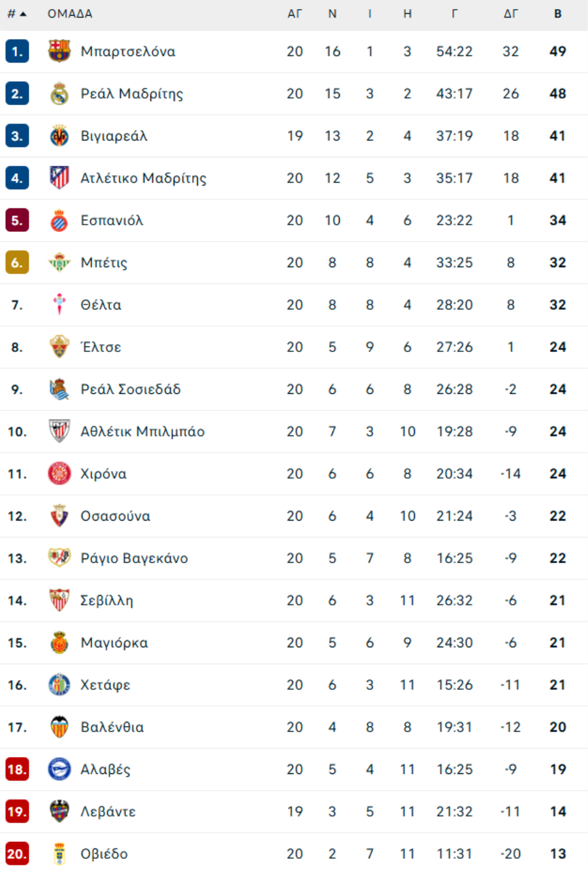Sort standings by the bold B points column header
The height and width of the screenshot is (870, 588).
point(557,14)
